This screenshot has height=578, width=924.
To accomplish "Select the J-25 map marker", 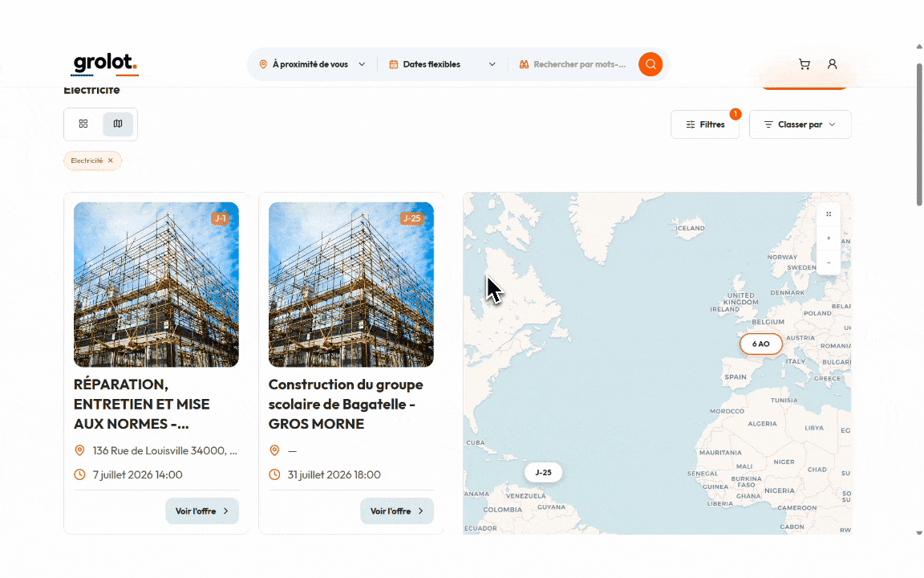I will click(x=543, y=472).
